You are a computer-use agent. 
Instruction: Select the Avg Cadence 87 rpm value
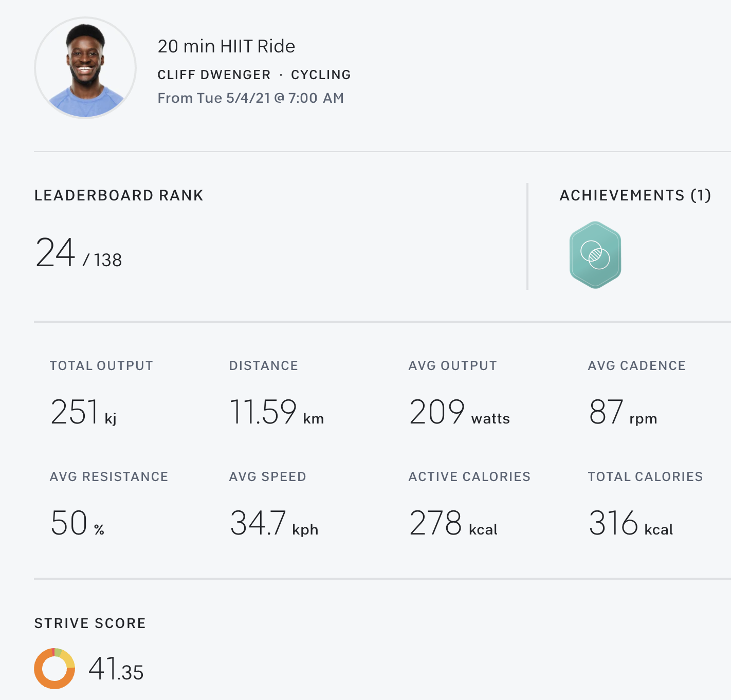point(623,412)
